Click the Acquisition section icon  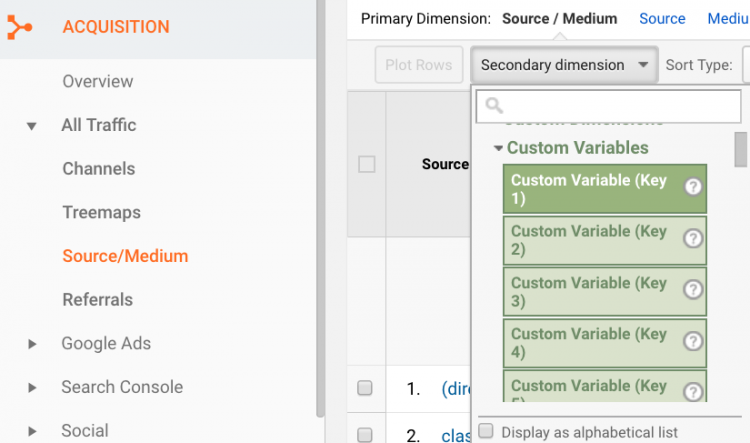(19, 27)
